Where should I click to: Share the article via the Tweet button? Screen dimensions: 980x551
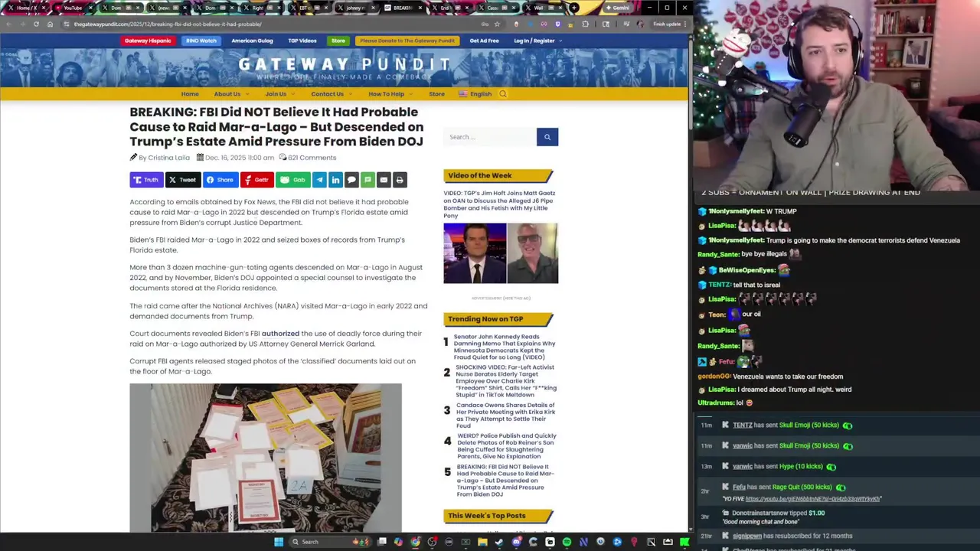point(182,180)
